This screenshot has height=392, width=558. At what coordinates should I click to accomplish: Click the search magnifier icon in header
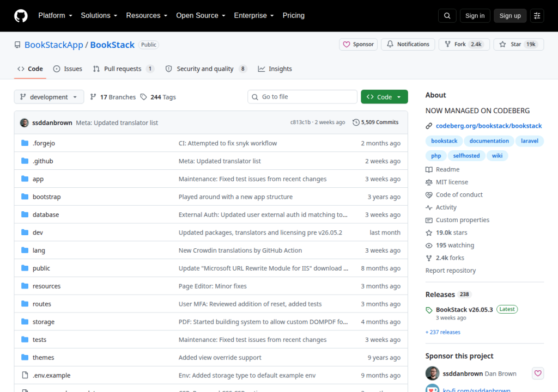[x=447, y=16]
